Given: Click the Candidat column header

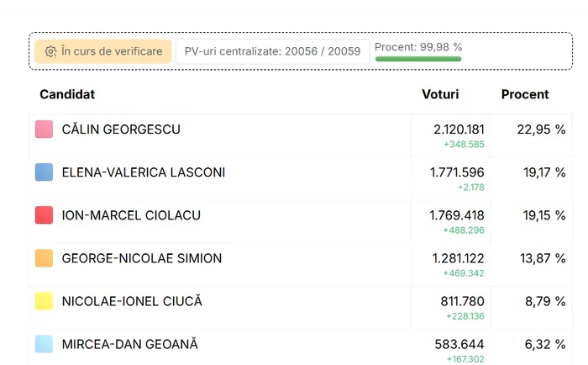Looking at the screenshot, I should pyautogui.click(x=67, y=94).
